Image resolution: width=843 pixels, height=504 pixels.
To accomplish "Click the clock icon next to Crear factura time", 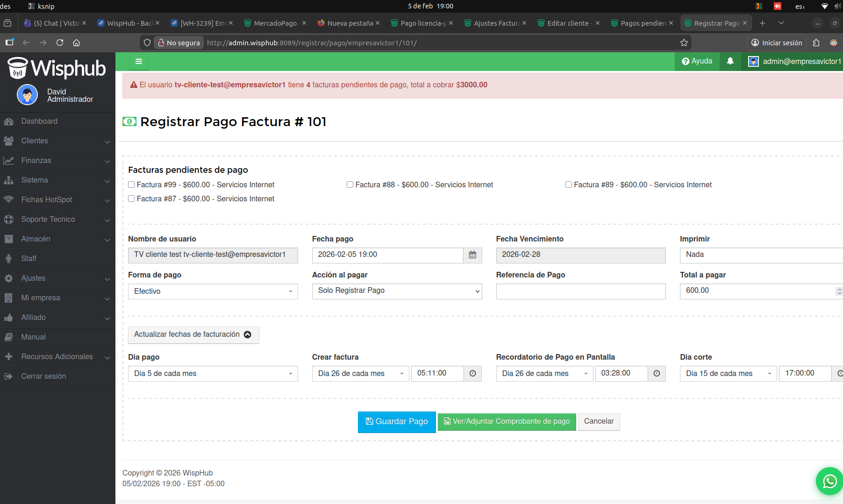I will point(472,374).
